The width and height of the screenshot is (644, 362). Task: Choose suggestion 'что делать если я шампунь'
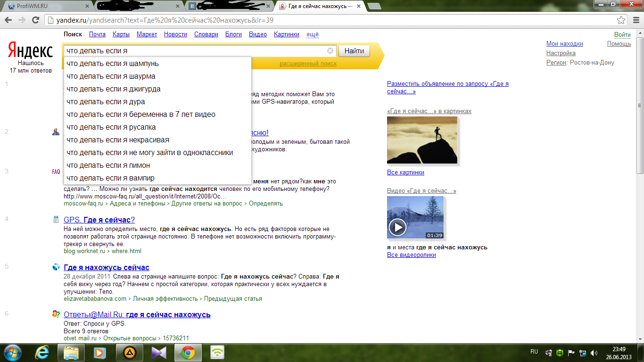pyautogui.click(x=157, y=64)
